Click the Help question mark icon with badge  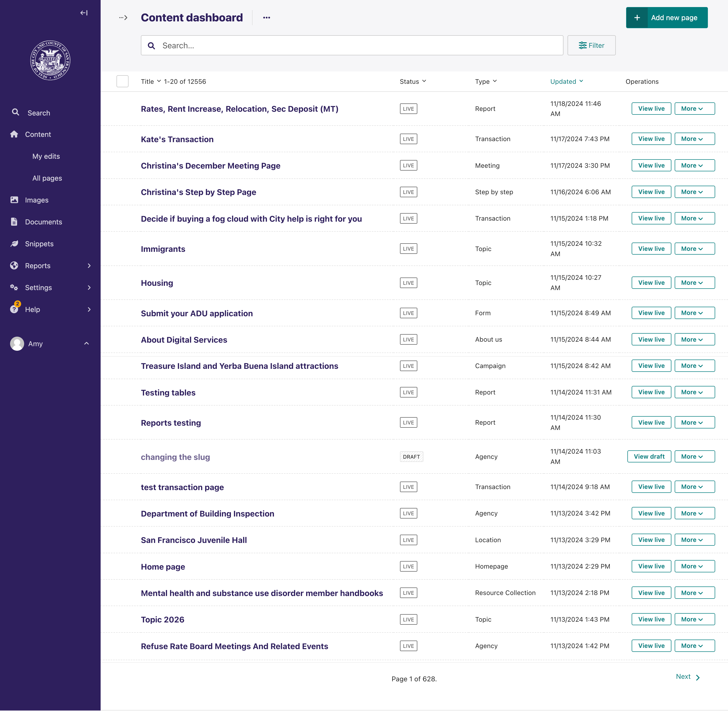click(14, 309)
